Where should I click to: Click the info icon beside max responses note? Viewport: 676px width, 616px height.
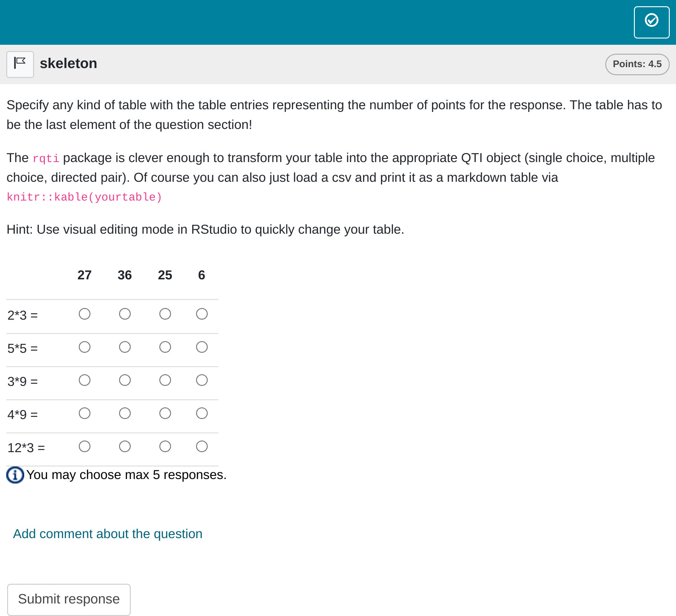[15, 475]
